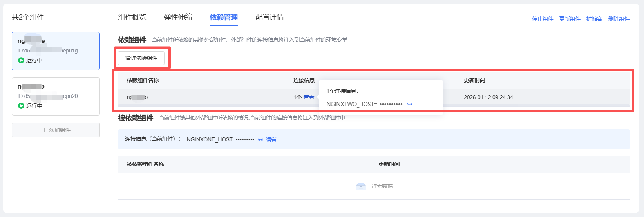Select the 依赖管理 tab
This screenshot has height=217, width=644.
[x=224, y=17]
